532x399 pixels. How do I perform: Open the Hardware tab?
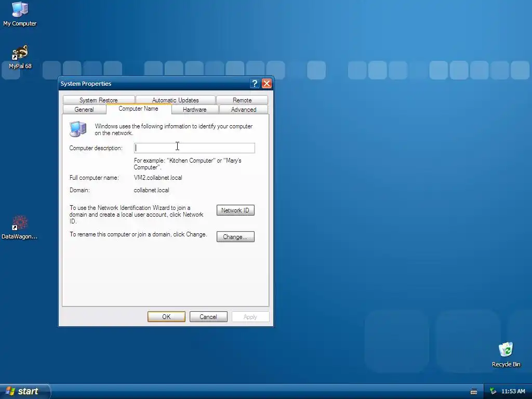pos(195,110)
